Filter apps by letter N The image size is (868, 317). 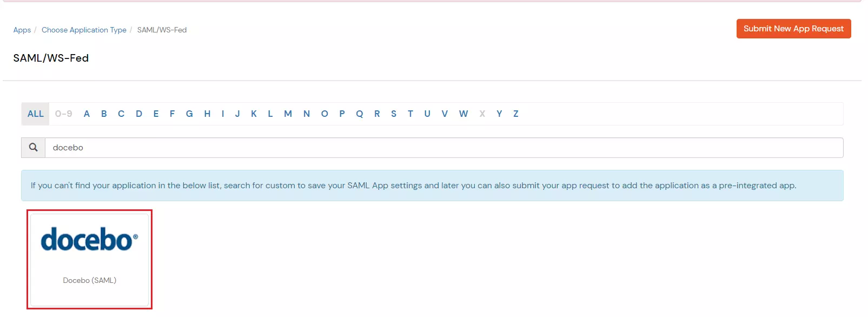tap(307, 114)
